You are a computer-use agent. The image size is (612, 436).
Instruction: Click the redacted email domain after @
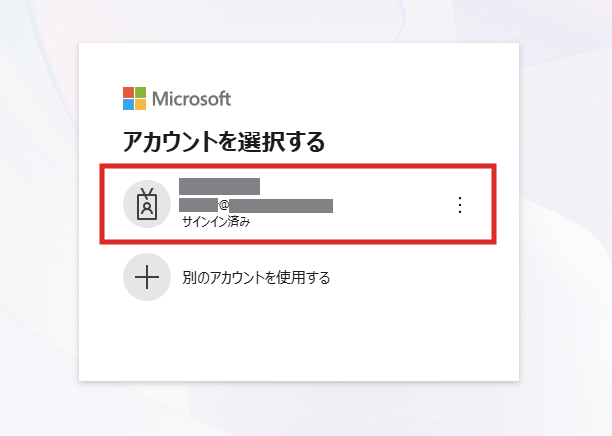(x=281, y=205)
